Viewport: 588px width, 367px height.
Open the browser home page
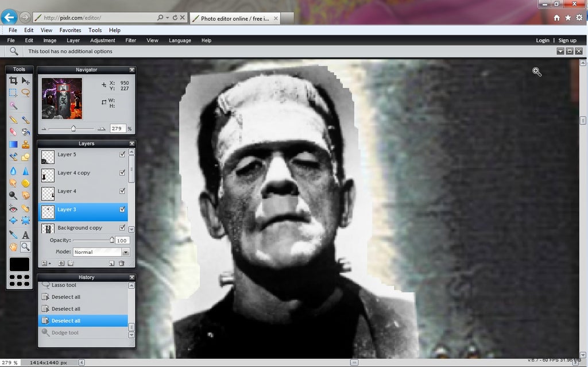click(557, 18)
